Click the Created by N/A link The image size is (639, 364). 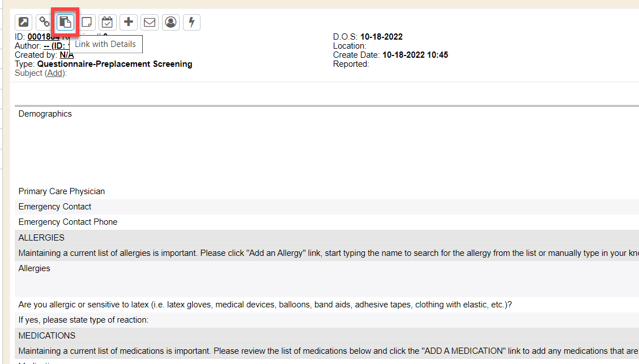click(x=66, y=55)
